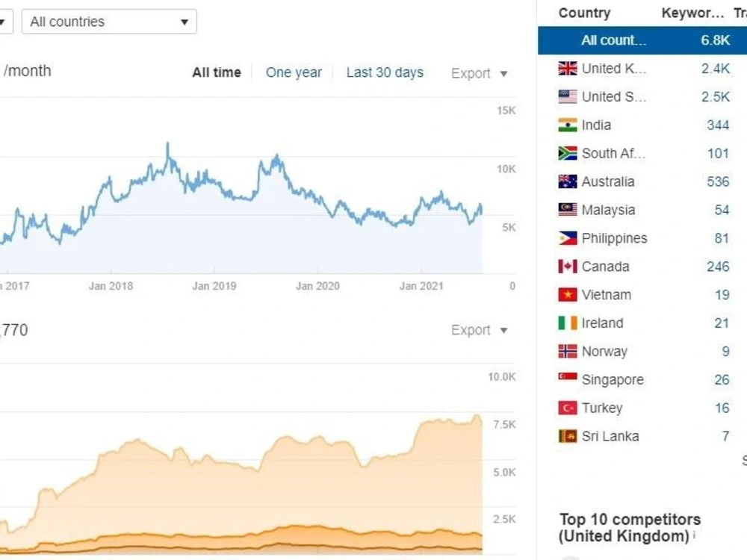Click the Canada flag icon
Image resolution: width=747 pixels, height=560 pixels.
[568, 267]
